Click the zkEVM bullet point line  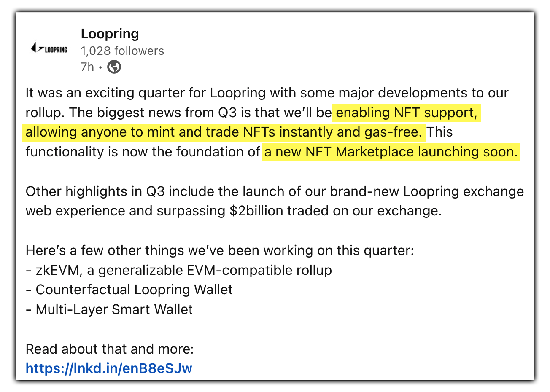[179, 270]
